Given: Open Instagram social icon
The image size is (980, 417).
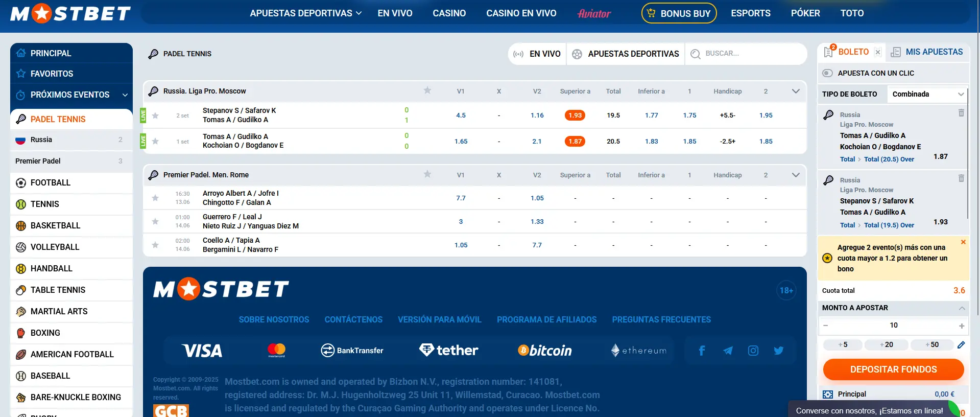Looking at the screenshot, I should 753,351.
